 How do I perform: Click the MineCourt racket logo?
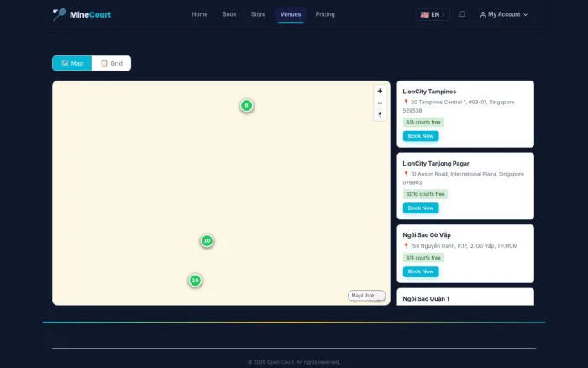[59, 14]
